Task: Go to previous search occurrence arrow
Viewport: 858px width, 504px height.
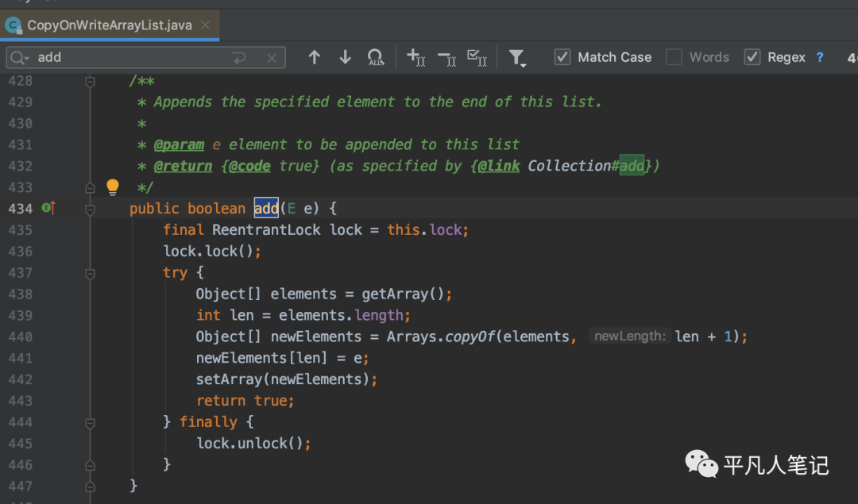Action: click(315, 57)
